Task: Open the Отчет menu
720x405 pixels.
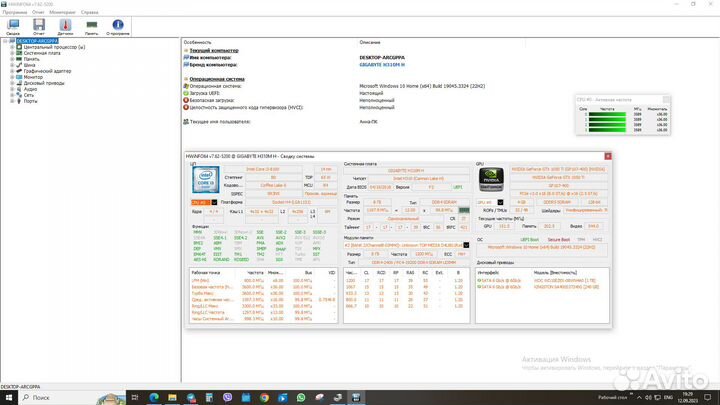Action: (x=38, y=12)
